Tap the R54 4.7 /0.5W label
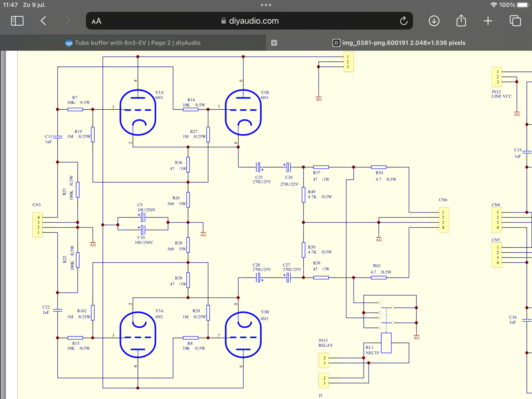Image resolution: width=532 pixels, height=399 pixels. tap(386, 176)
